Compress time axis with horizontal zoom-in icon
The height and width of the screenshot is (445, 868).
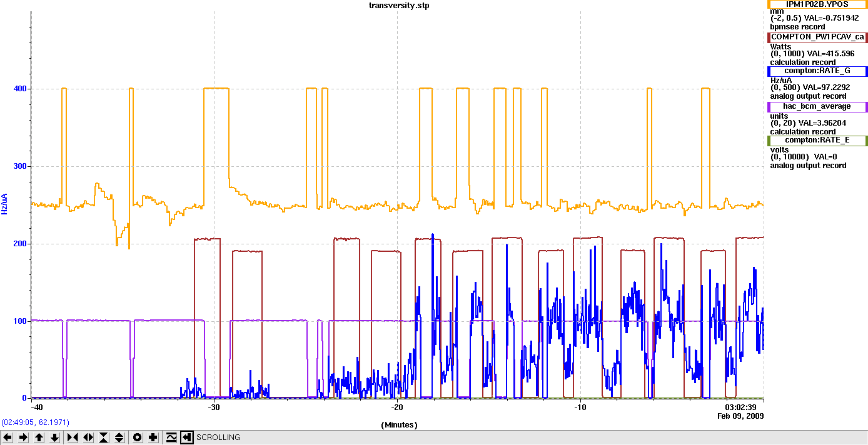[73, 437]
